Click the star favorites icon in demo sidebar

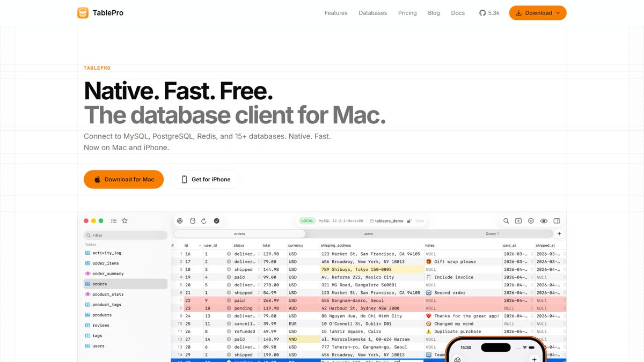click(125, 220)
